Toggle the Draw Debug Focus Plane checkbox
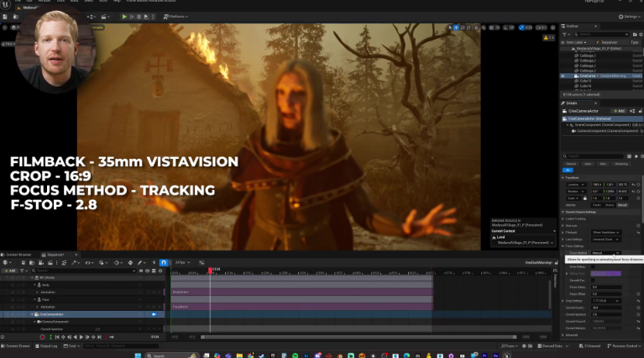 tap(593, 266)
